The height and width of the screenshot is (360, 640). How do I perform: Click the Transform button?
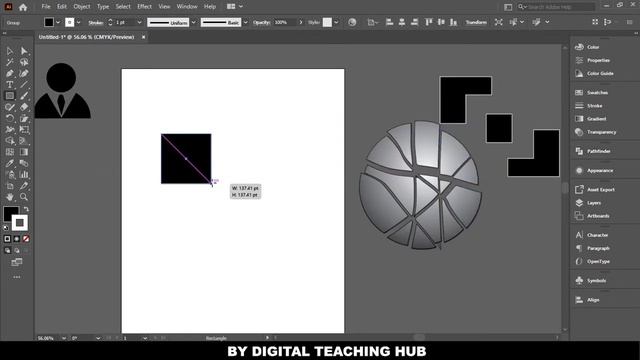pyautogui.click(x=476, y=22)
